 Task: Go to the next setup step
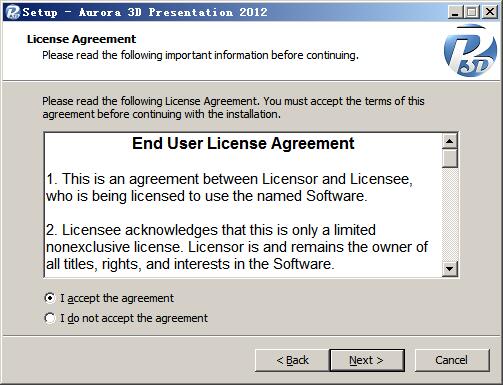click(367, 360)
